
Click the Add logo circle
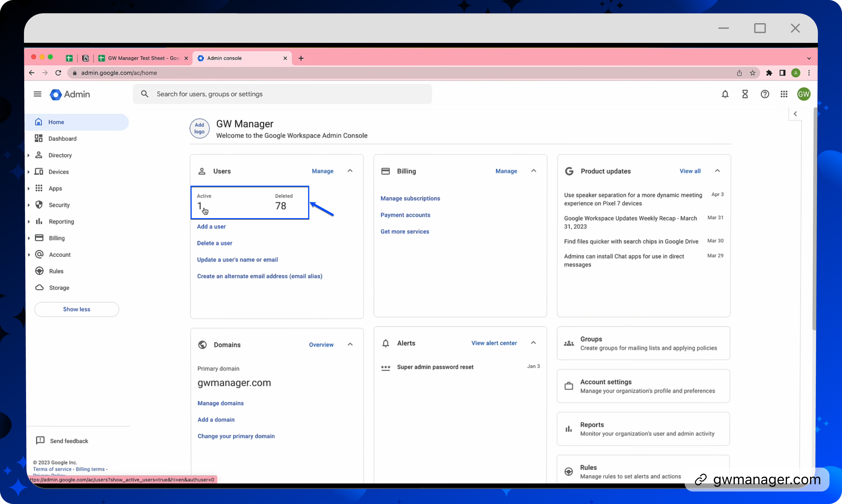click(199, 128)
